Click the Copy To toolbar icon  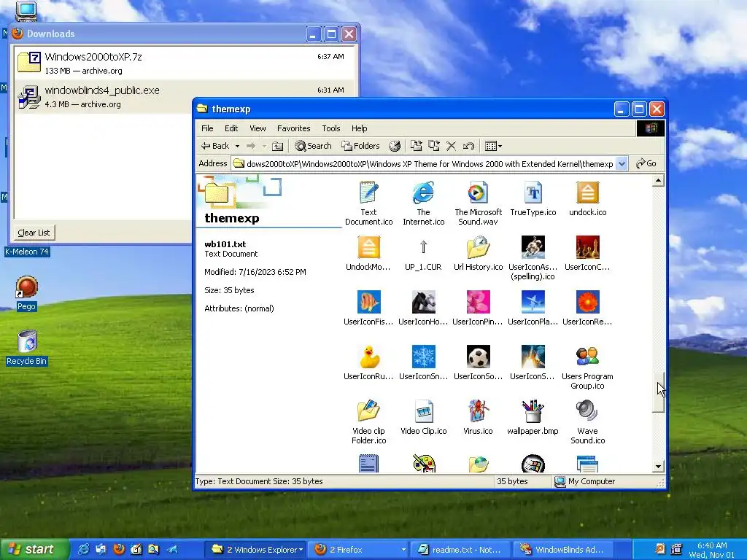tap(433, 146)
